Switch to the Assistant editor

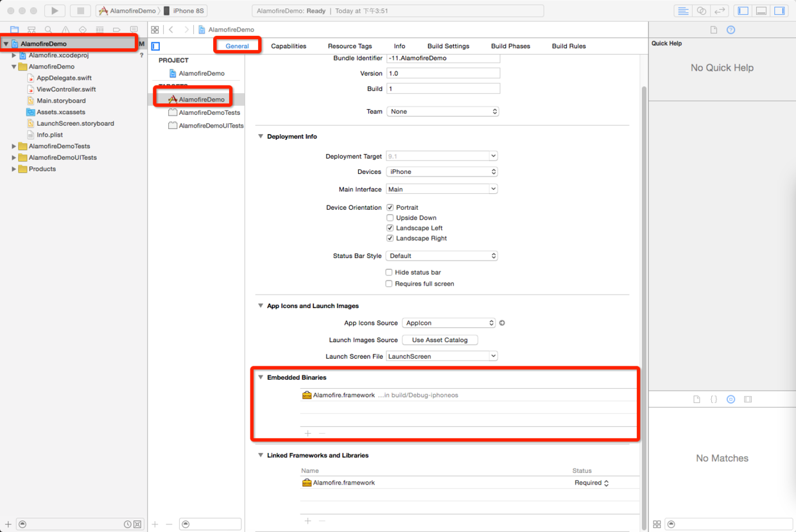[702, 11]
